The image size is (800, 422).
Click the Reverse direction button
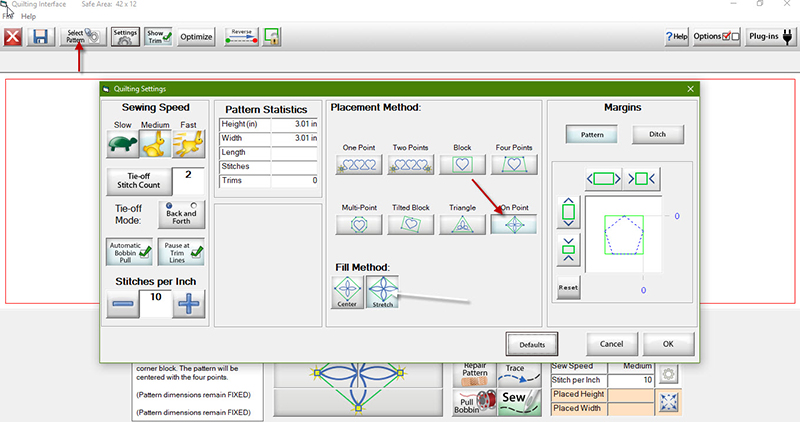[x=241, y=37]
